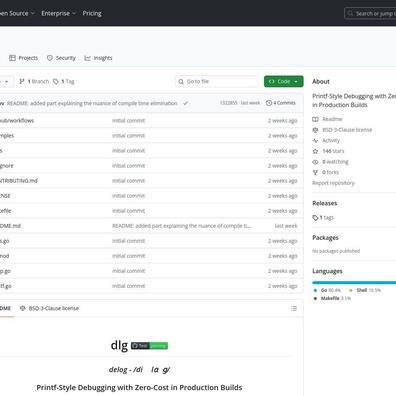Open README.md commit message link
396x396 pixels.
coord(181,226)
